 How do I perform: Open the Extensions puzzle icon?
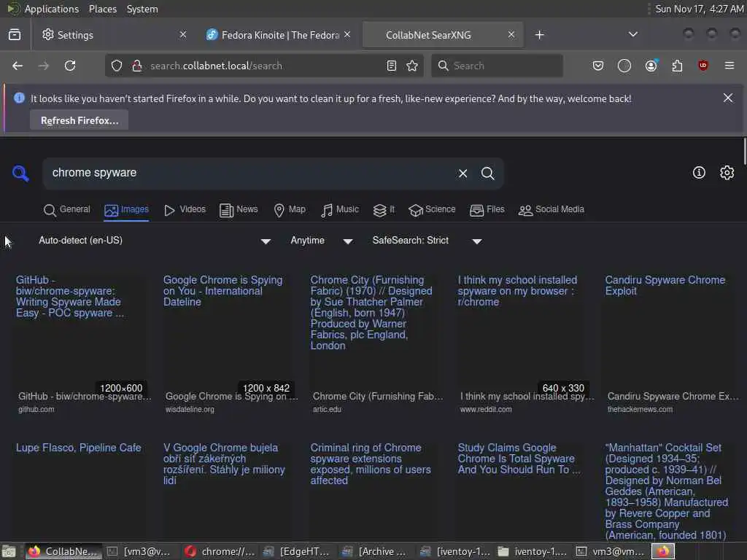click(x=677, y=66)
